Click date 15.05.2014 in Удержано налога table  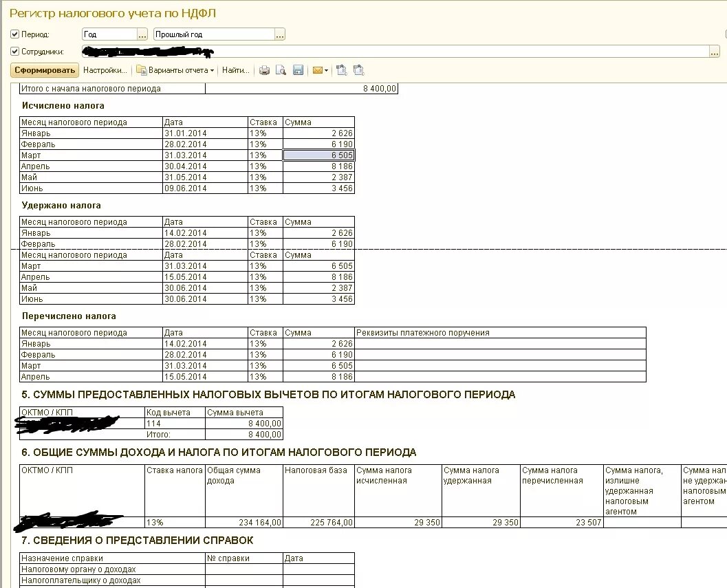click(205, 277)
